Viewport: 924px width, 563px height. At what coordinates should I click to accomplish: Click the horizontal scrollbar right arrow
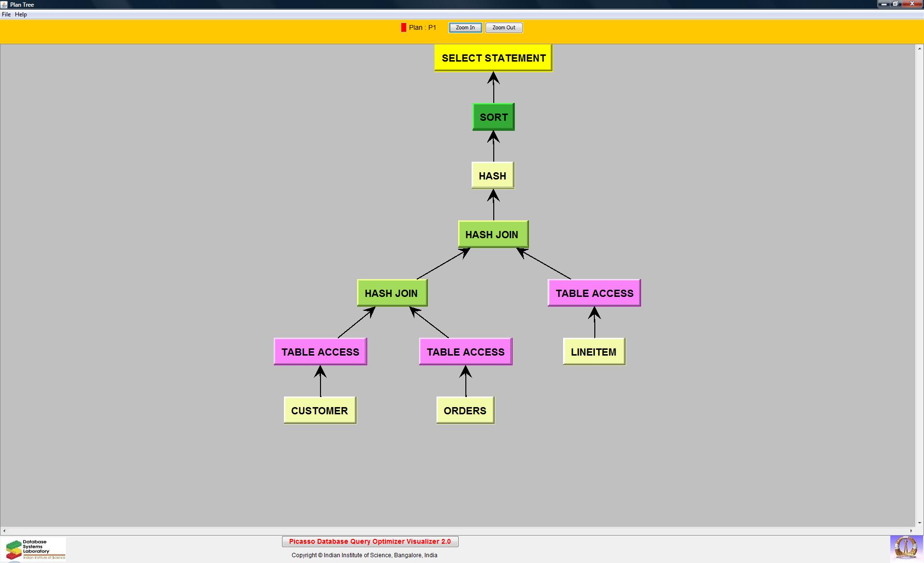click(911, 531)
